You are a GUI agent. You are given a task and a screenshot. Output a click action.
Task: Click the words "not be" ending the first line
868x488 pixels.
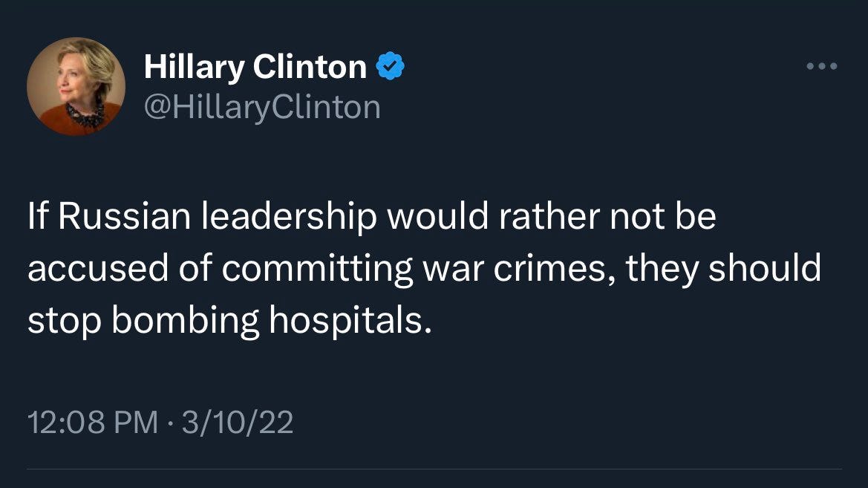(x=663, y=217)
